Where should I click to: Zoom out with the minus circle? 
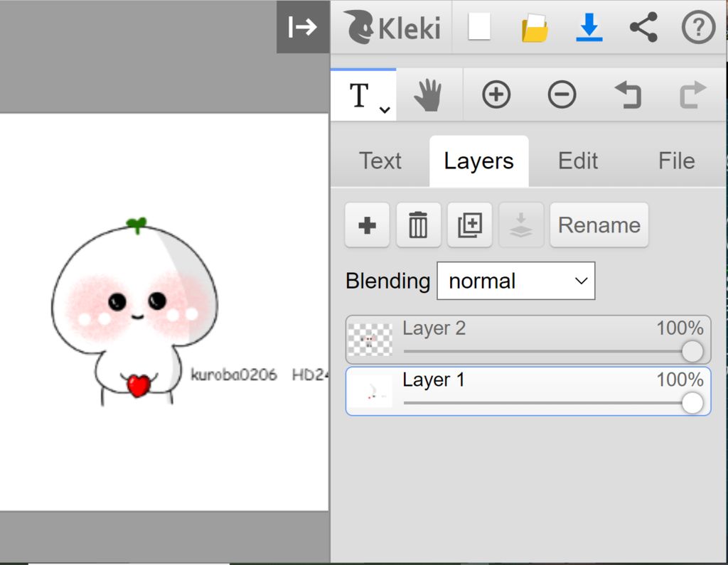[562, 95]
